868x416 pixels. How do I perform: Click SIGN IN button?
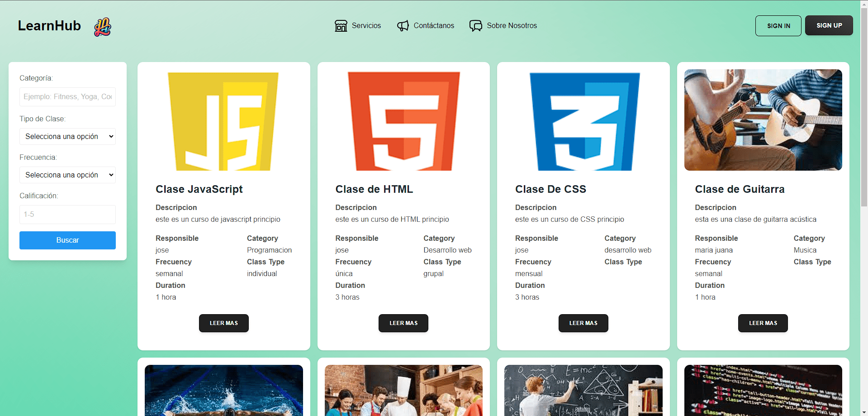pos(778,25)
